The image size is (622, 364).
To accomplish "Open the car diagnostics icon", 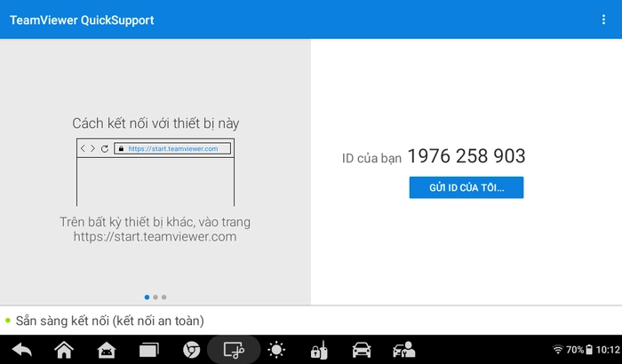I will pyautogui.click(x=362, y=350).
